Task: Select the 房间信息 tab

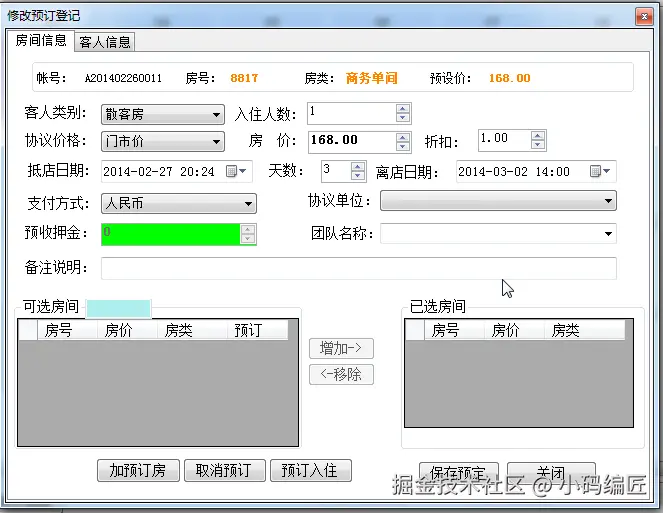Action: [41, 40]
